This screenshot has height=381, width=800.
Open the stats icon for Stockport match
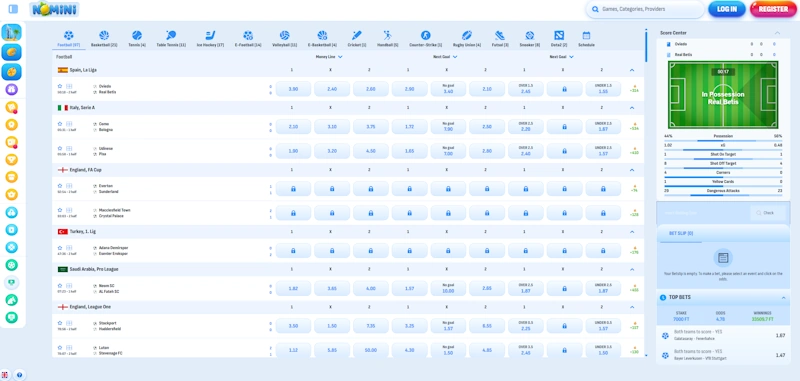point(69,323)
